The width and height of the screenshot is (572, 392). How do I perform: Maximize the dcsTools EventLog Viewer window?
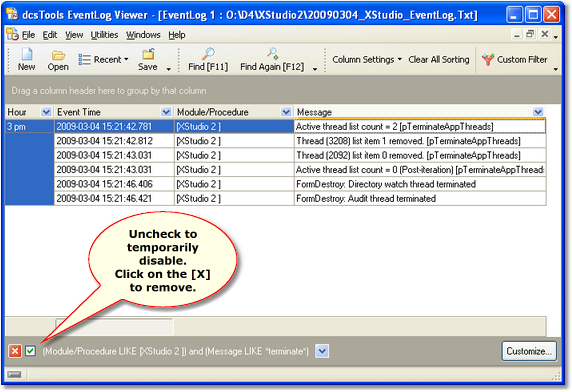click(533, 15)
